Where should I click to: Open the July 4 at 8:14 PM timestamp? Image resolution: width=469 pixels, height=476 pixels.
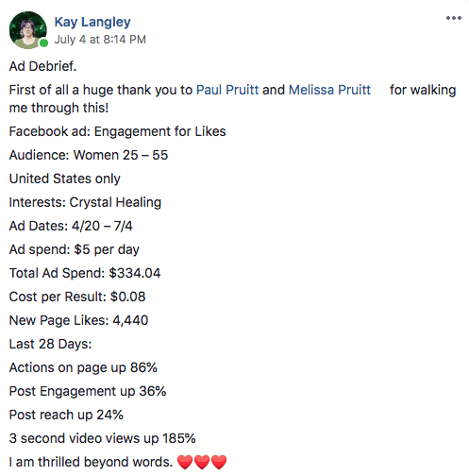(100, 40)
